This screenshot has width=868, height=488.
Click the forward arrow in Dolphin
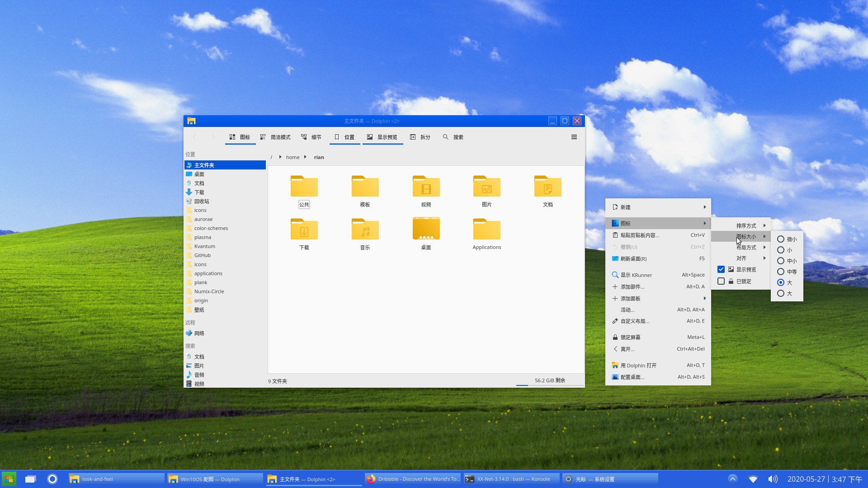click(x=213, y=137)
